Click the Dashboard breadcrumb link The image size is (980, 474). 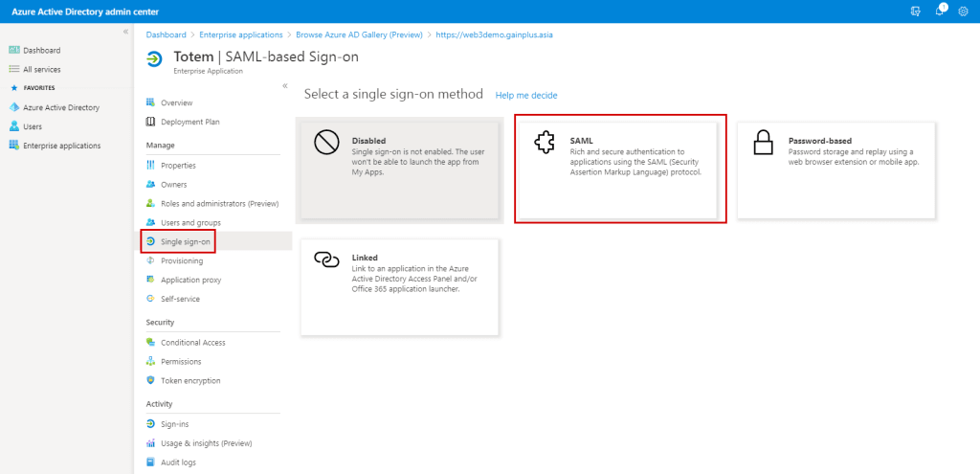pos(167,35)
